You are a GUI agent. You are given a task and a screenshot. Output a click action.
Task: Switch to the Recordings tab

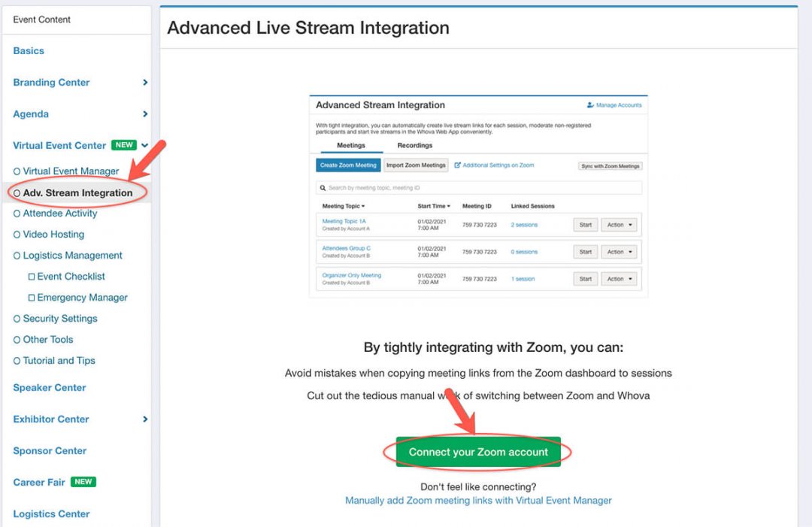click(x=415, y=144)
